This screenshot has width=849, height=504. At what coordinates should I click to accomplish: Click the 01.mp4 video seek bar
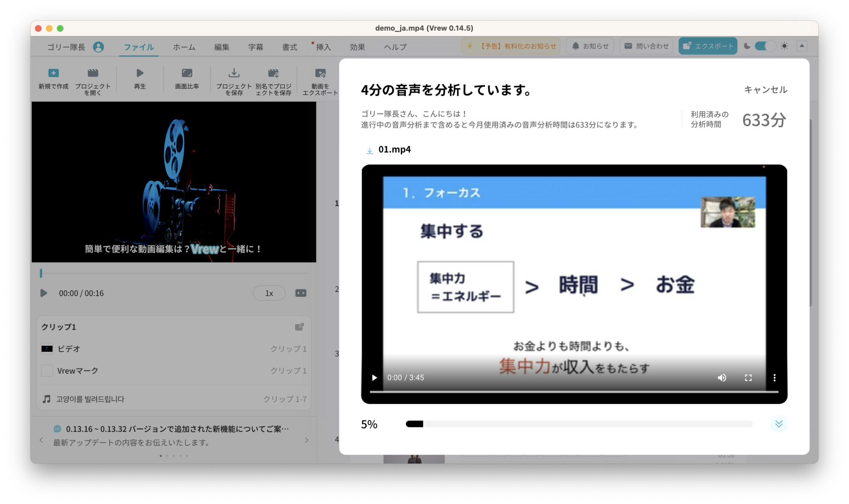point(574,392)
